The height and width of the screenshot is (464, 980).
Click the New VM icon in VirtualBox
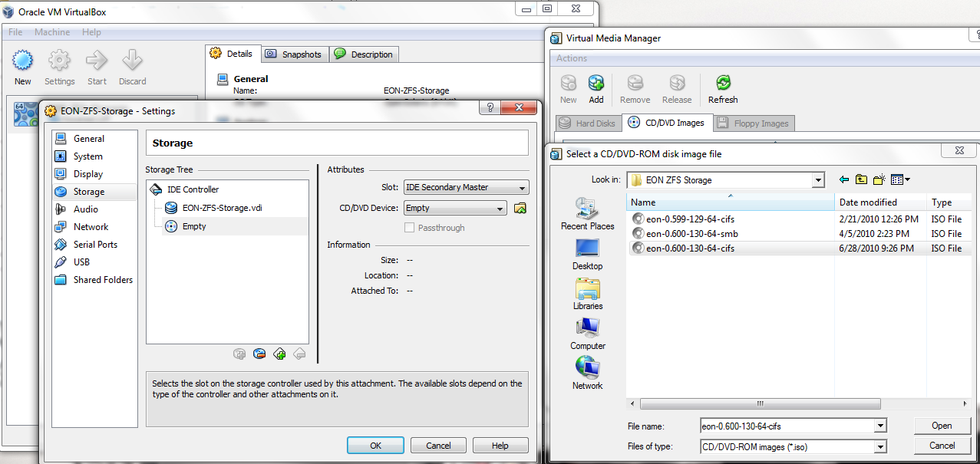[23, 61]
